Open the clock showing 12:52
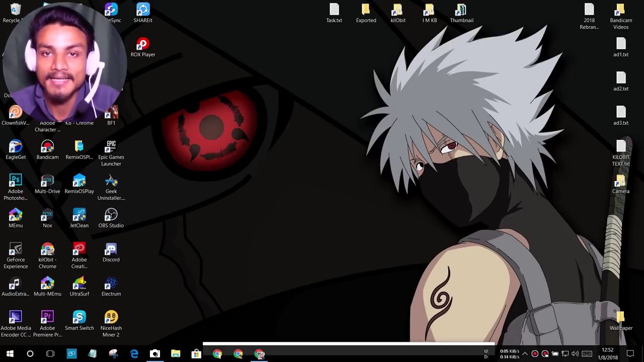The width and height of the screenshot is (644, 362). [x=608, y=354]
